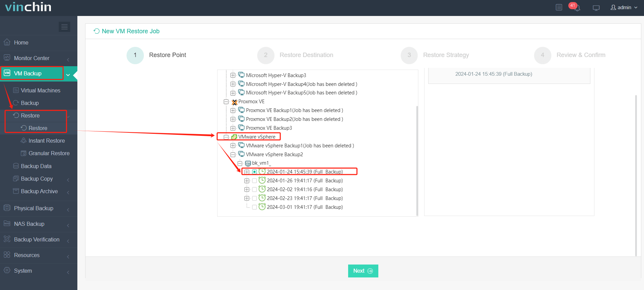The image size is (644, 290).
Task: Toggle the sidebar hamburger menu button
Action: click(64, 27)
